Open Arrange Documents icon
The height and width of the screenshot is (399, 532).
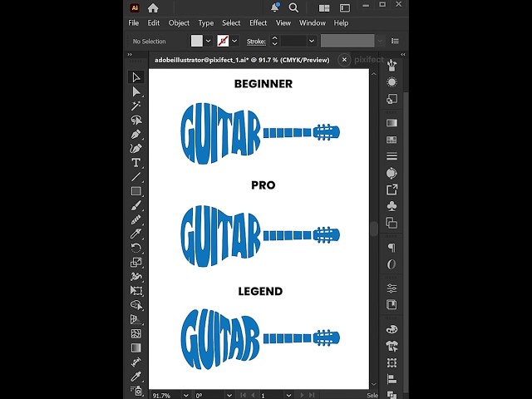(324, 8)
